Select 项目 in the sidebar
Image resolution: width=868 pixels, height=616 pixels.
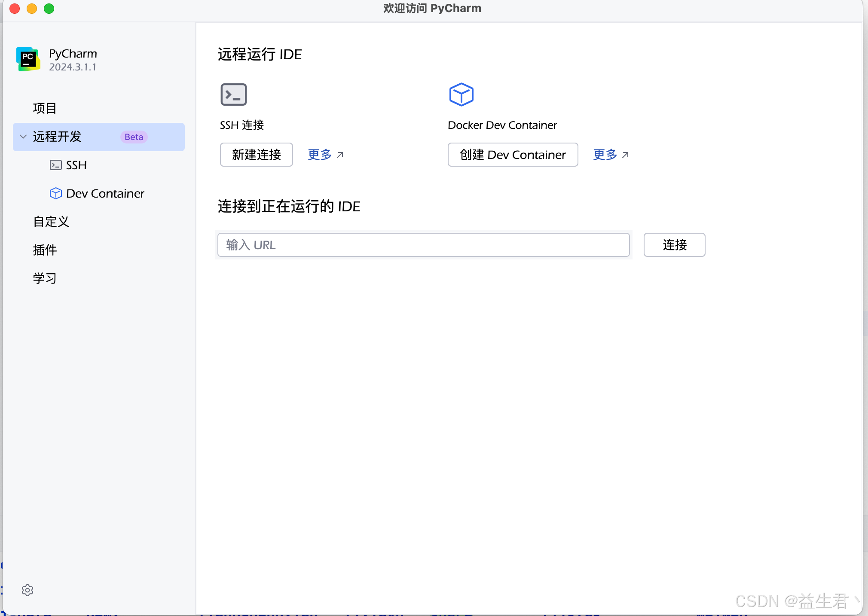44,108
